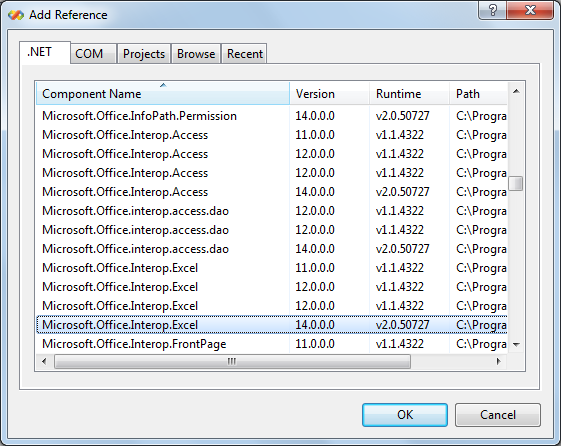Open help with the question mark button
The width and height of the screenshot is (561, 446).
click(493, 10)
